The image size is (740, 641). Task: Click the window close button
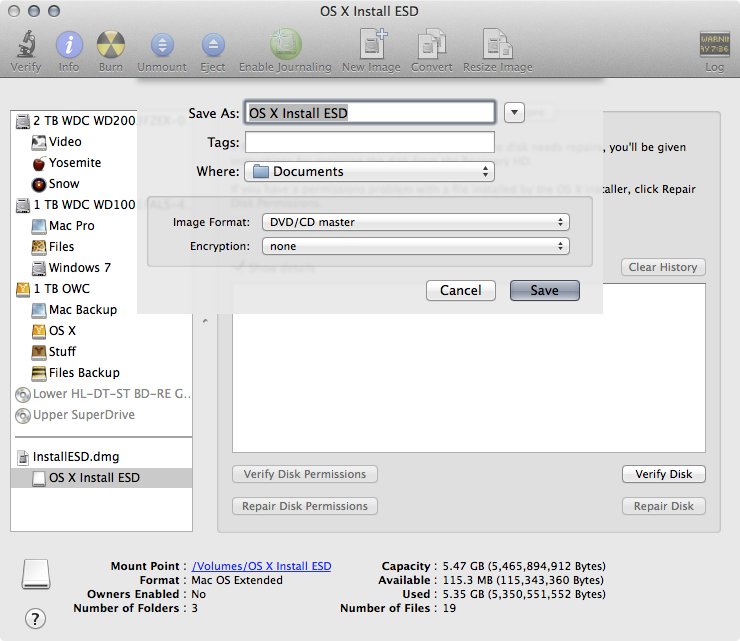(x=14, y=11)
